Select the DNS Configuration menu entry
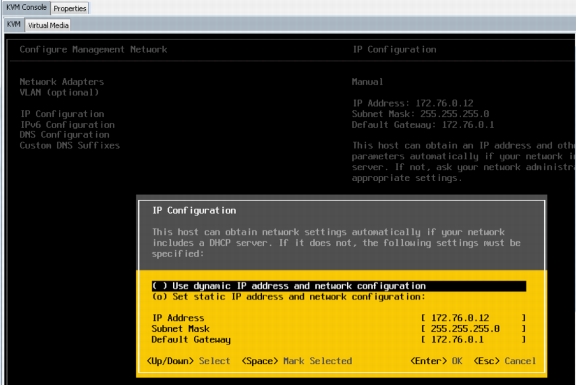578x387 pixels. [65, 135]
